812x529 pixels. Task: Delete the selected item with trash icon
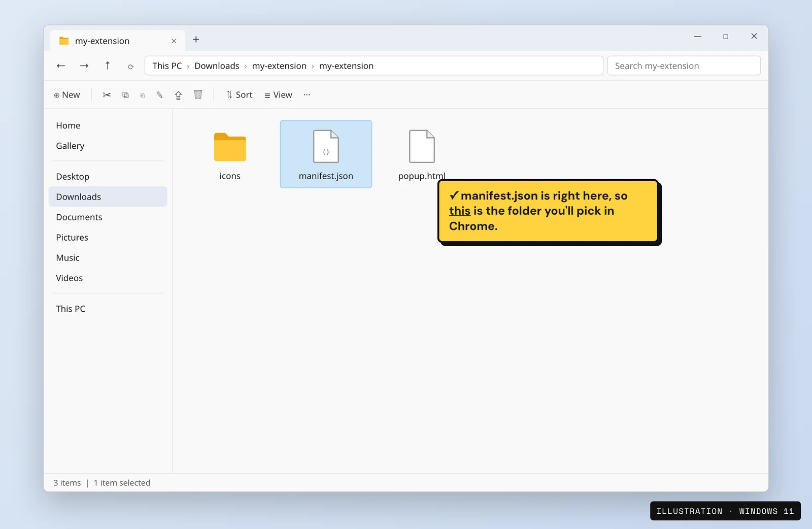coord(198,95)
